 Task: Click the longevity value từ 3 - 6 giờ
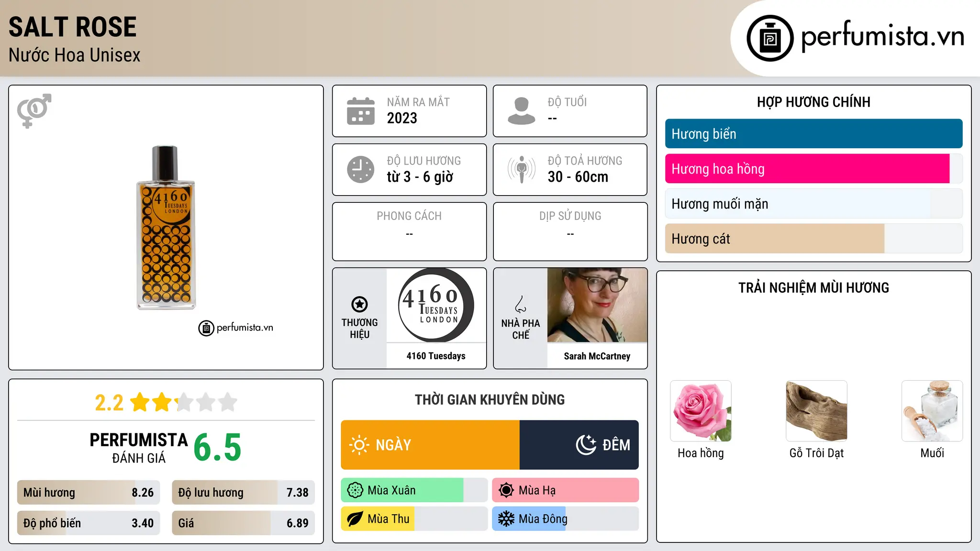pyautogui.click(x=420, y=177)
